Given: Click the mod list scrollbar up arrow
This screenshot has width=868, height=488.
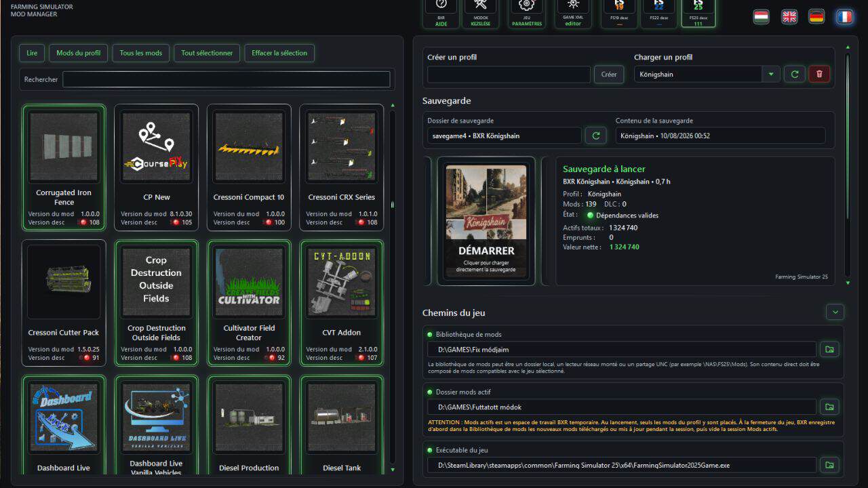Looking at the screenshot, I should pyautogui.click(x=393, y=106).
